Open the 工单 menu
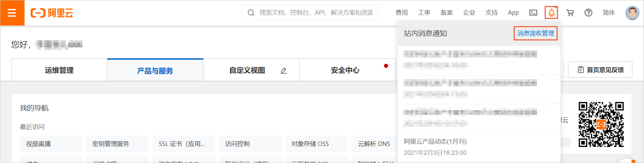 point(424,13)
